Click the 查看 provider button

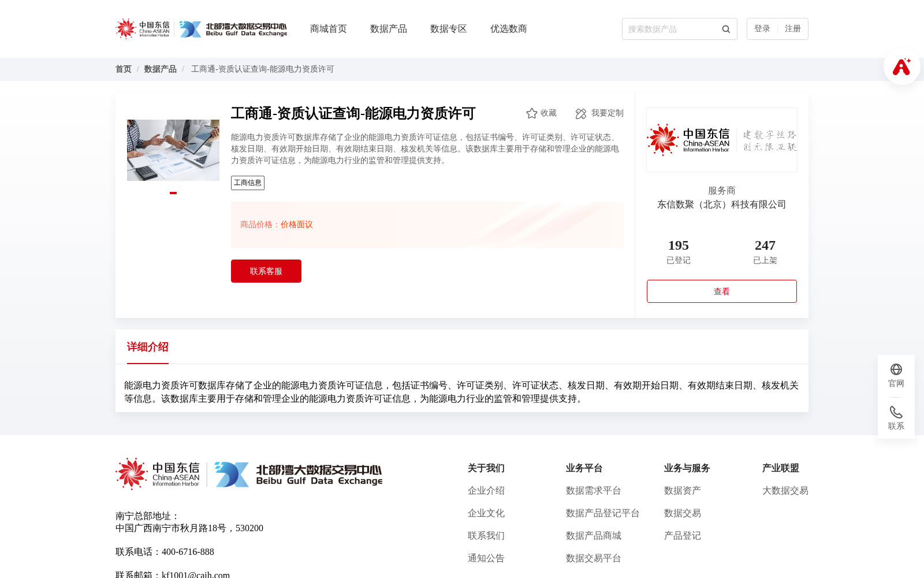[x=722, y=291]
